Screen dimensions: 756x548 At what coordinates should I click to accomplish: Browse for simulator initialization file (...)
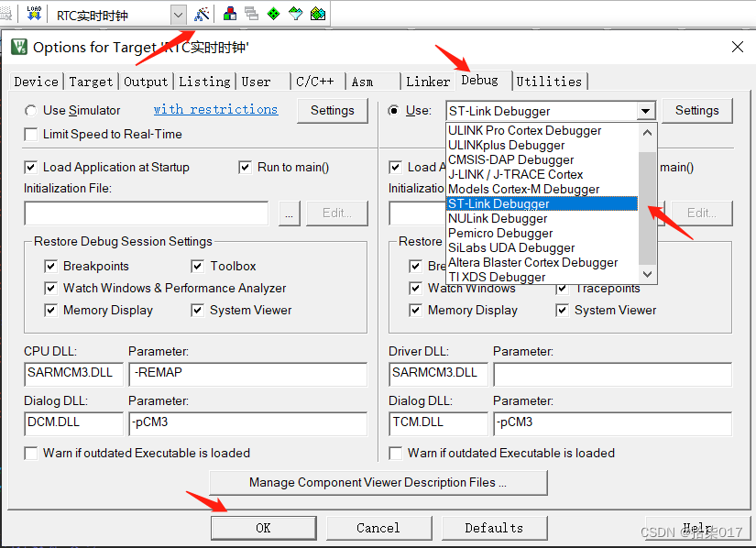click(290, 214)
